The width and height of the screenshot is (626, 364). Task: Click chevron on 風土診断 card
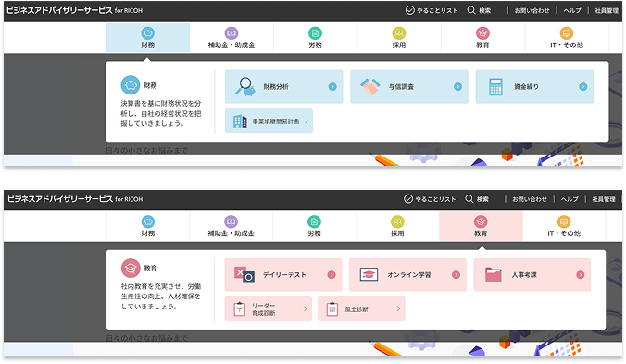398,308
